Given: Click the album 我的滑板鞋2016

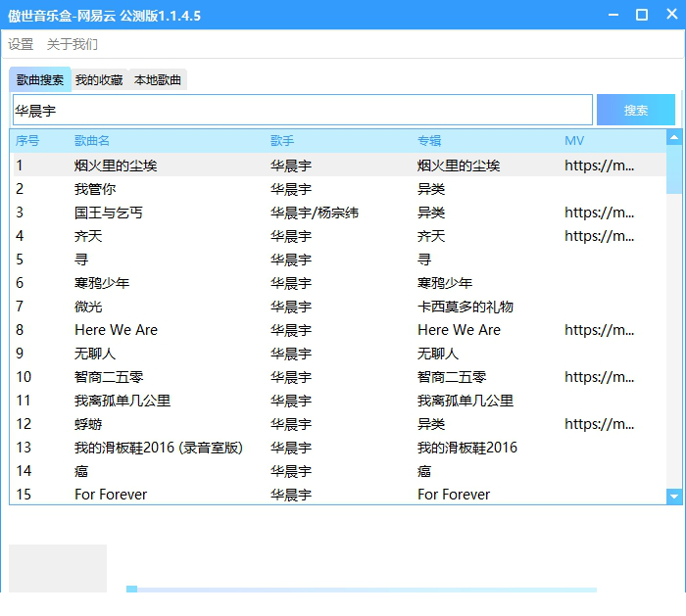Looking at the screenshot, I should pos(467,448).
